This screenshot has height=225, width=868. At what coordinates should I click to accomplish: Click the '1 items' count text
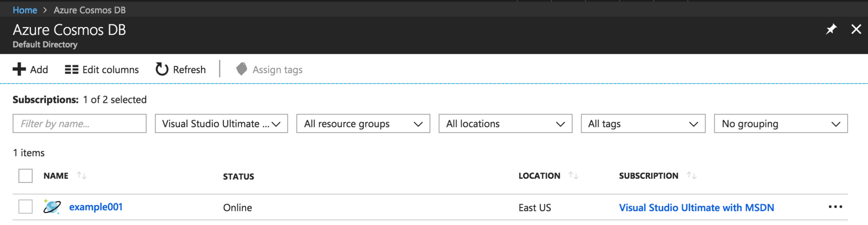coord(29,153)
